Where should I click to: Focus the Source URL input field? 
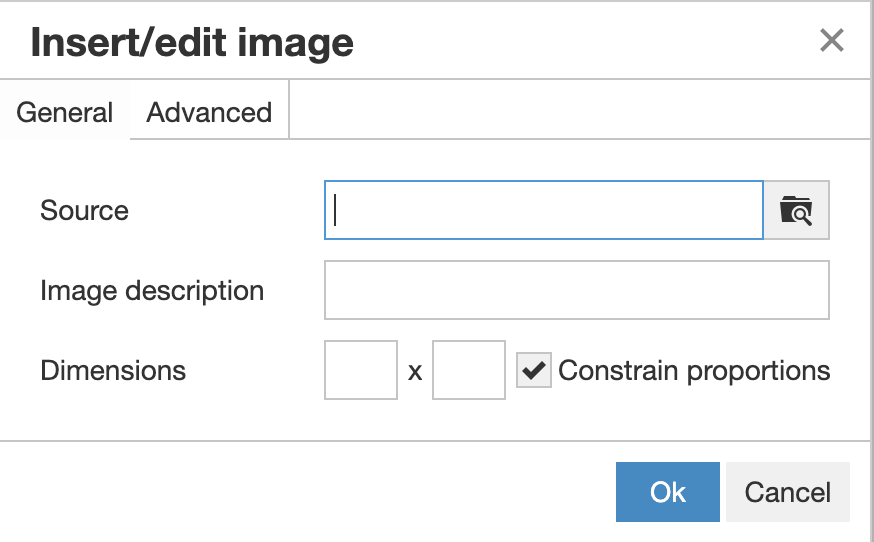pyautogui.click(x=543, y=210)
